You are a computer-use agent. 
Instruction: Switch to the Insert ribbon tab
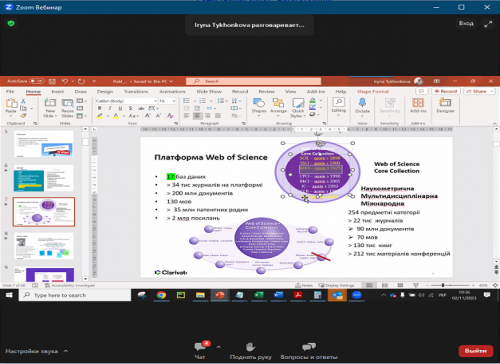click(57, 91)
